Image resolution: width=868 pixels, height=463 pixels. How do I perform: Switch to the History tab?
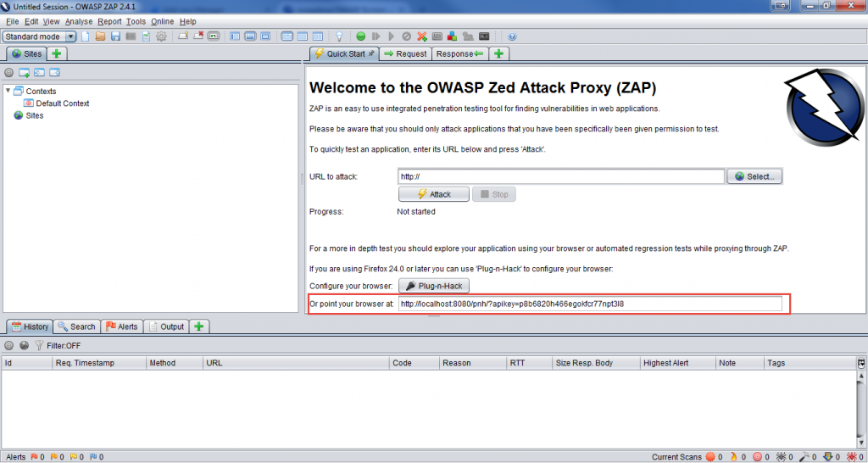31,326
